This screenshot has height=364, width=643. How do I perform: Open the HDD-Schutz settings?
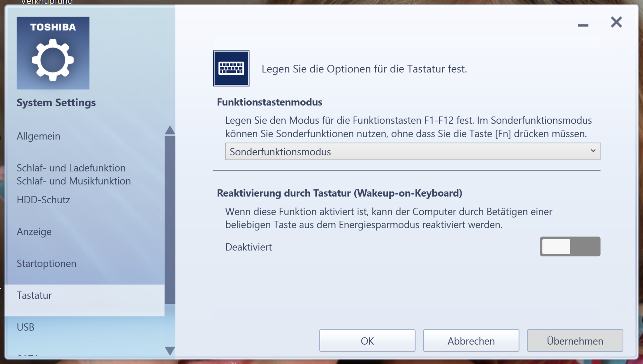[x=44, y=200]
